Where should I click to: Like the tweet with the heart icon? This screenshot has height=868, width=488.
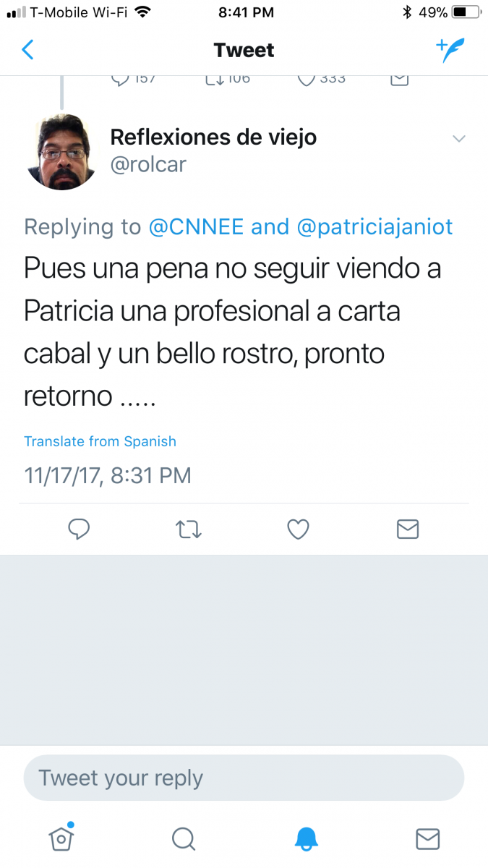[299, 530]
